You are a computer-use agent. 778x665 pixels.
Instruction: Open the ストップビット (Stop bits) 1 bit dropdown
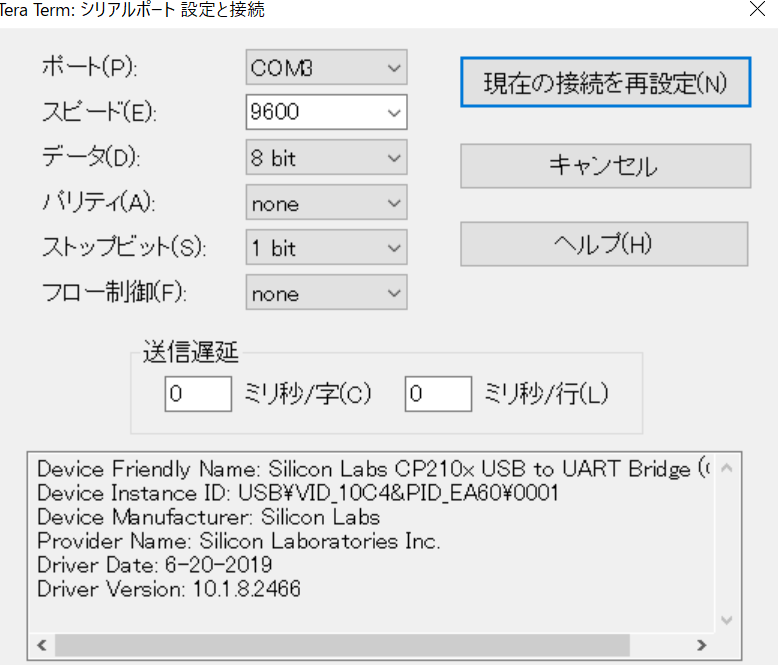(x=326, y=248)
